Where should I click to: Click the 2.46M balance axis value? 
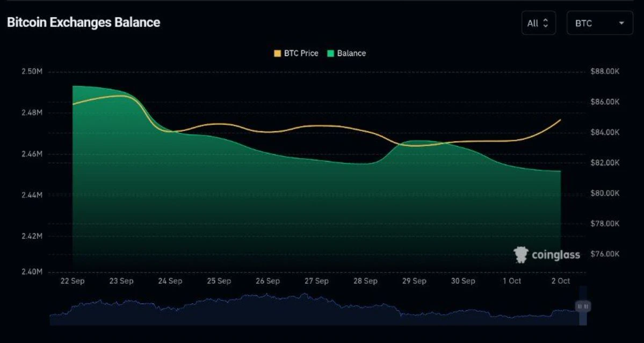coord(32,154)
